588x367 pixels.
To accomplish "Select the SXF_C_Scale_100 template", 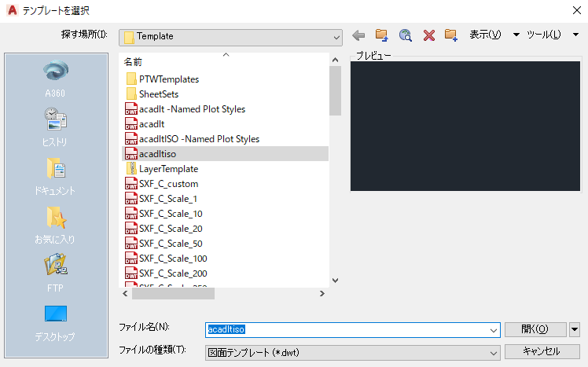I will (173, 259).
